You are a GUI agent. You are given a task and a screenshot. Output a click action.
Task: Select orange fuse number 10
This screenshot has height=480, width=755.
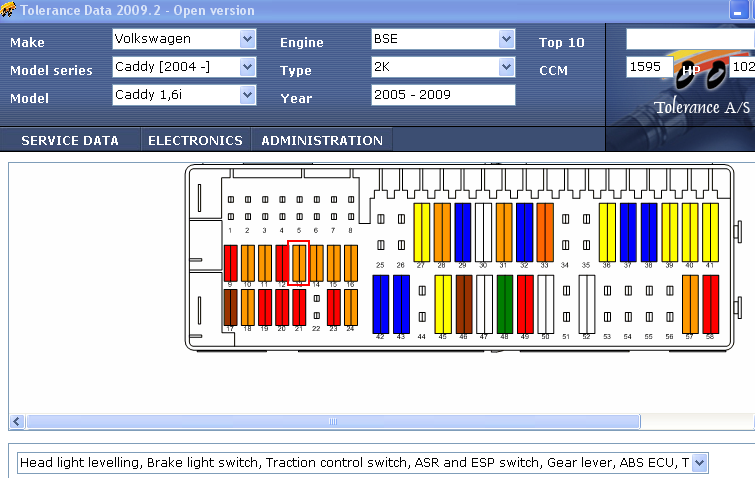click(248, 263)
